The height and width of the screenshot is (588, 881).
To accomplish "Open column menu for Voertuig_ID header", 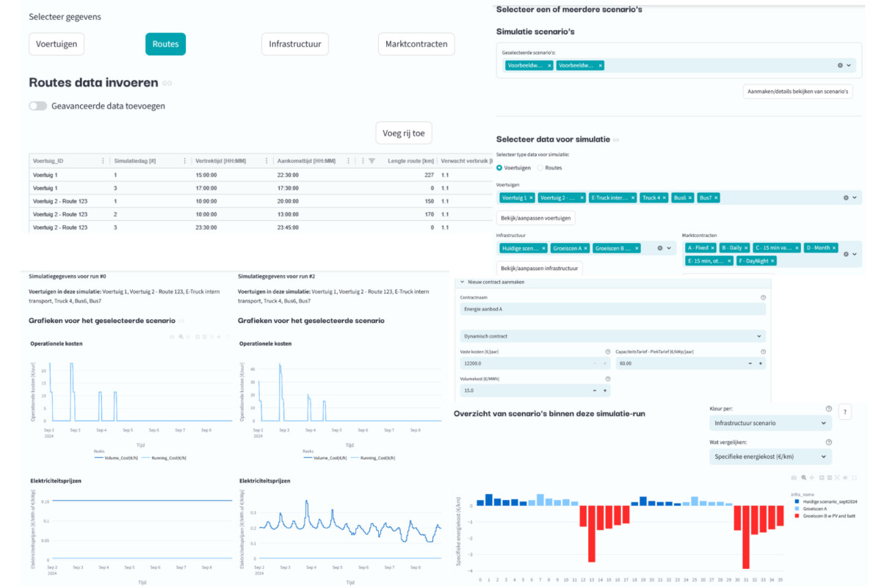I will 102,161.
